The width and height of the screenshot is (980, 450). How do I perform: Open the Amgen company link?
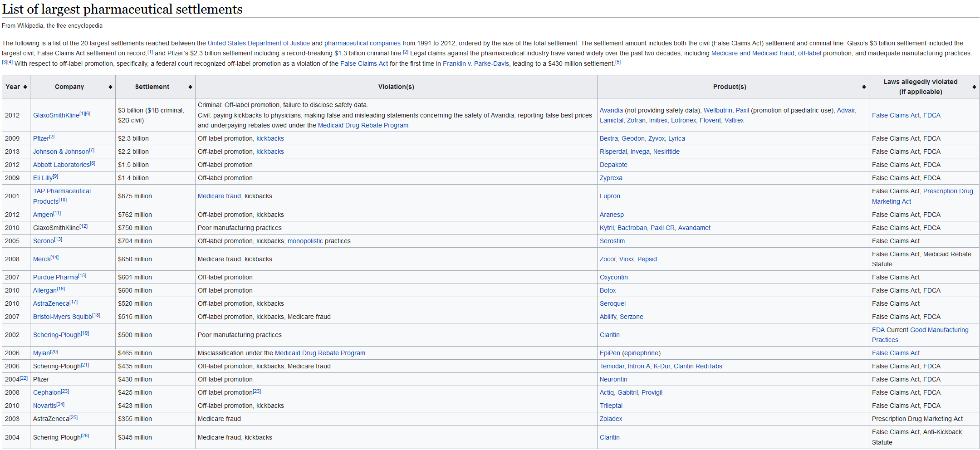43,215
